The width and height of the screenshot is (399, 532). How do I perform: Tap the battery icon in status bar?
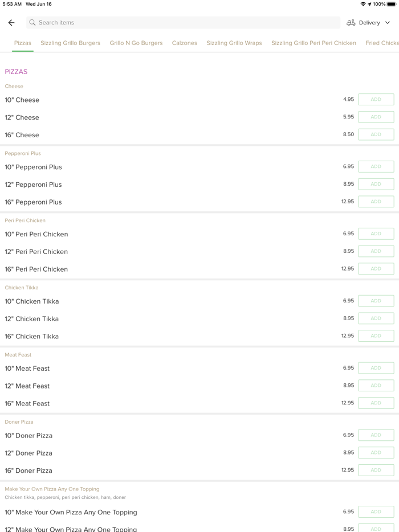pyautogui.click(x=392, y=4)
